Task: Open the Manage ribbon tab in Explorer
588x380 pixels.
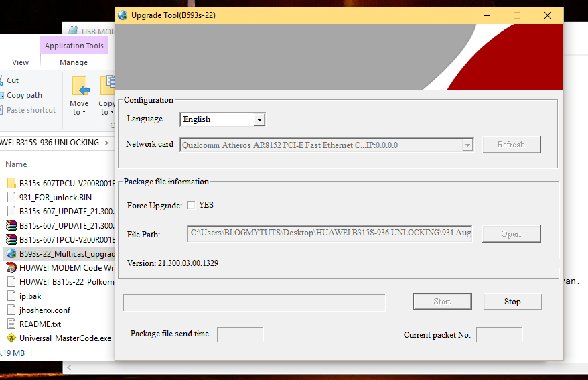Action: (74, 62)
